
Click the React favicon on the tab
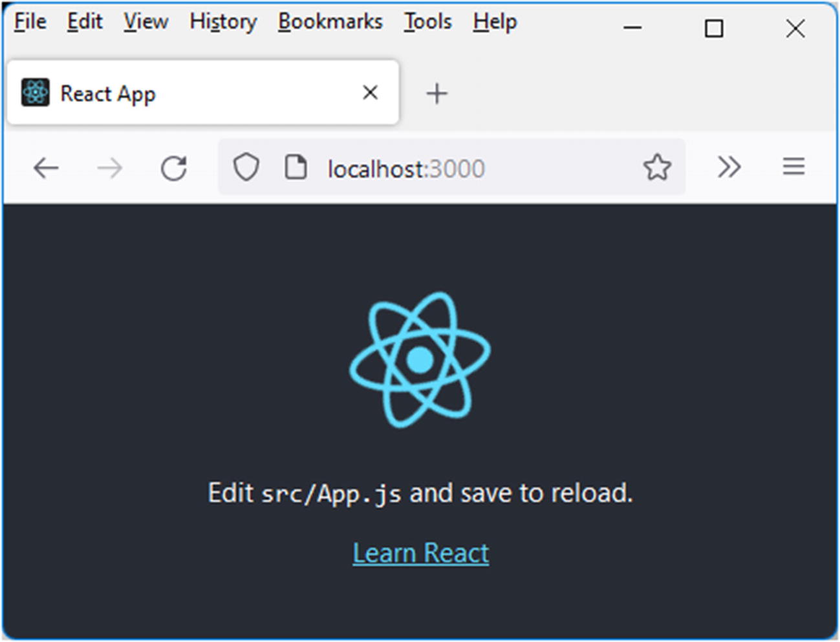(35, 92)
